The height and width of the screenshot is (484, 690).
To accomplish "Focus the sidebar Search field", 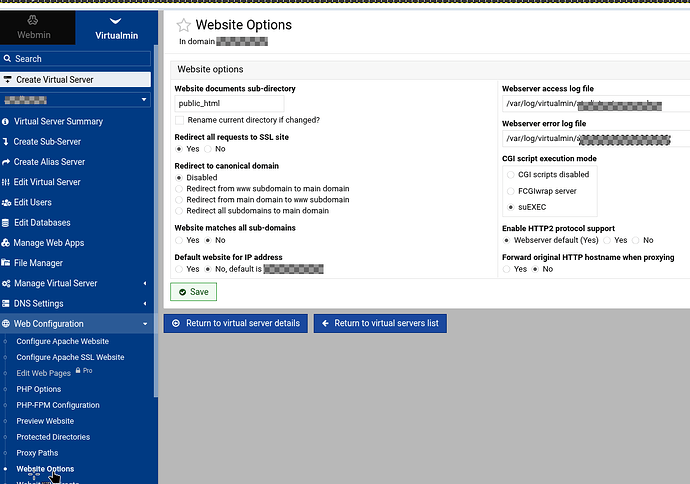I will point(76,59).
